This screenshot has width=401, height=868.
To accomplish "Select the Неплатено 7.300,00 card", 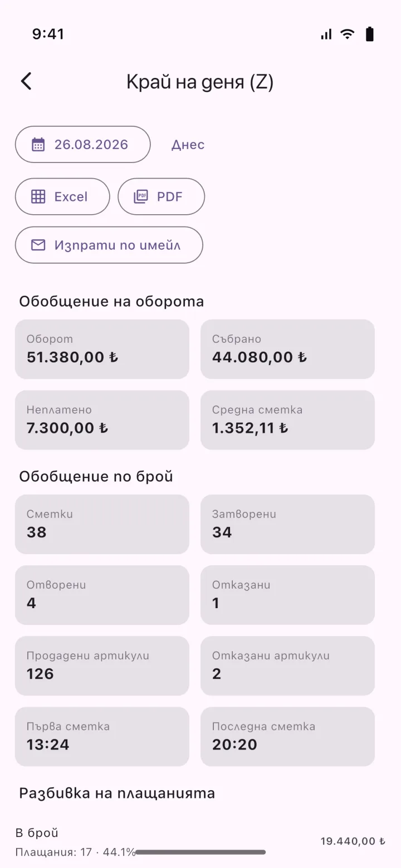I will click(102, 420).
